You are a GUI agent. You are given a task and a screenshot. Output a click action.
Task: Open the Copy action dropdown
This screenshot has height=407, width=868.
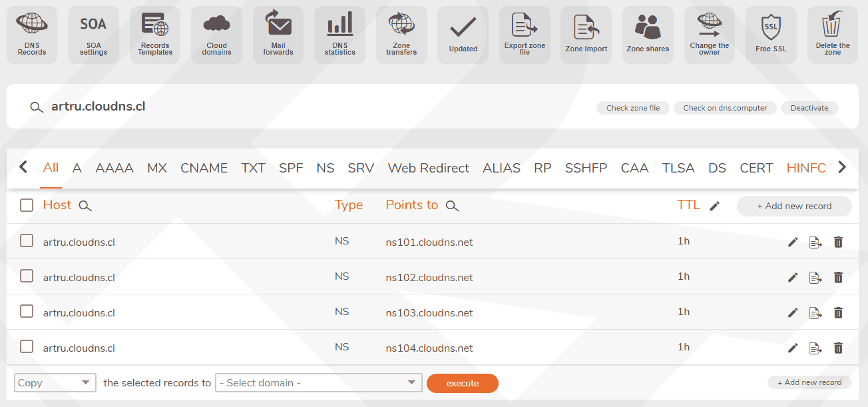pyautogui.click(x=55, y=382)
